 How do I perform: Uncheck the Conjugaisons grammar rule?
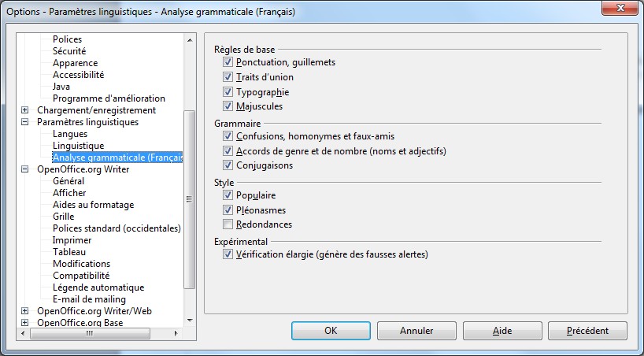coord(228,165)
